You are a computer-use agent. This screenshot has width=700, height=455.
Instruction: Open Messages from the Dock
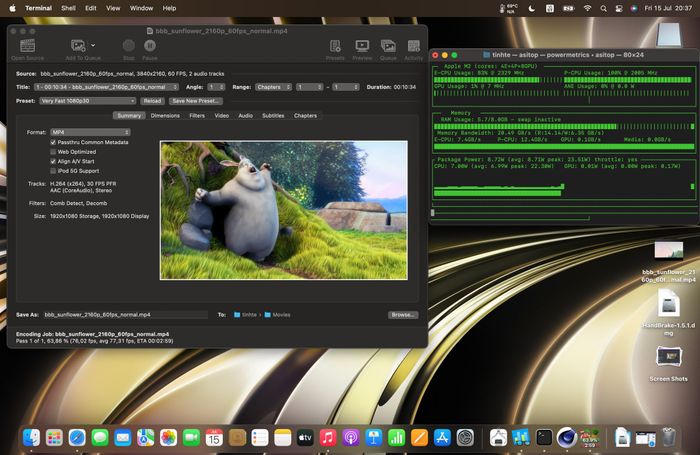click(x=100, y=438)
